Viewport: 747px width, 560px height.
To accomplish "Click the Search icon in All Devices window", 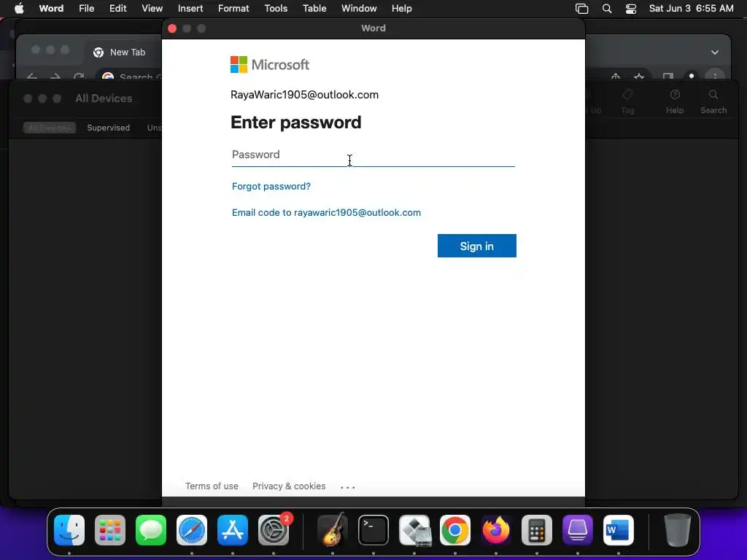I will (713, 101).
